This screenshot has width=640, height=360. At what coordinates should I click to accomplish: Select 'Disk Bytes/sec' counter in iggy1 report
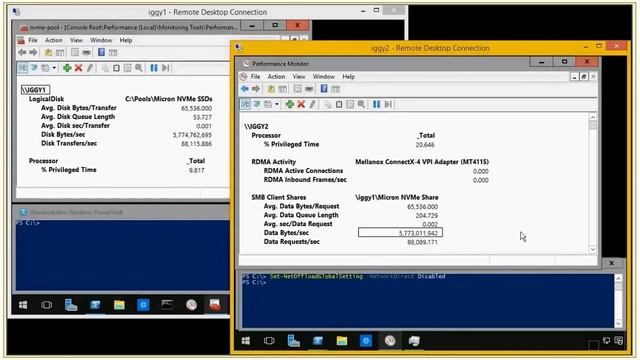tap(63, 134)
